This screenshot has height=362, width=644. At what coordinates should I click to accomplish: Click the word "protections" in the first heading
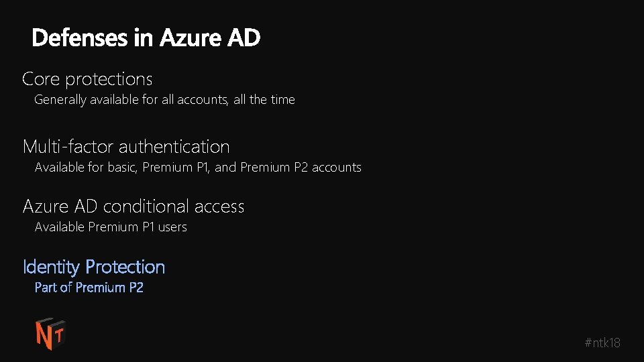point(109,80)
